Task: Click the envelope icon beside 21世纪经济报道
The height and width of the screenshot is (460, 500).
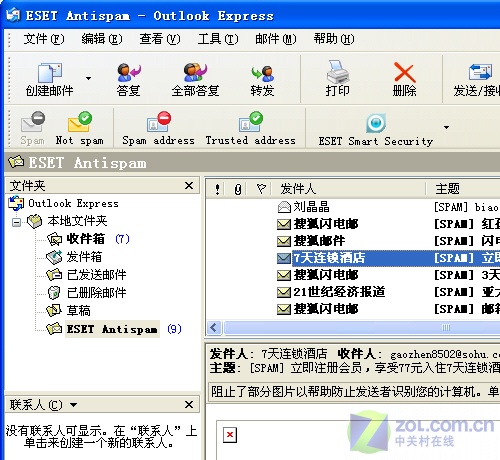Action: click(x=284, y=292)
